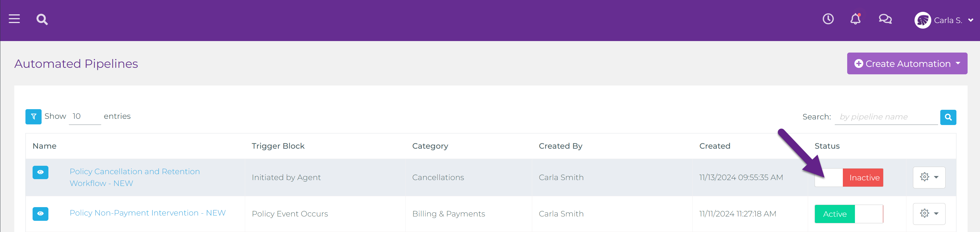
Task: Sort by the Name column header
Action: click(x=44, y=146)
